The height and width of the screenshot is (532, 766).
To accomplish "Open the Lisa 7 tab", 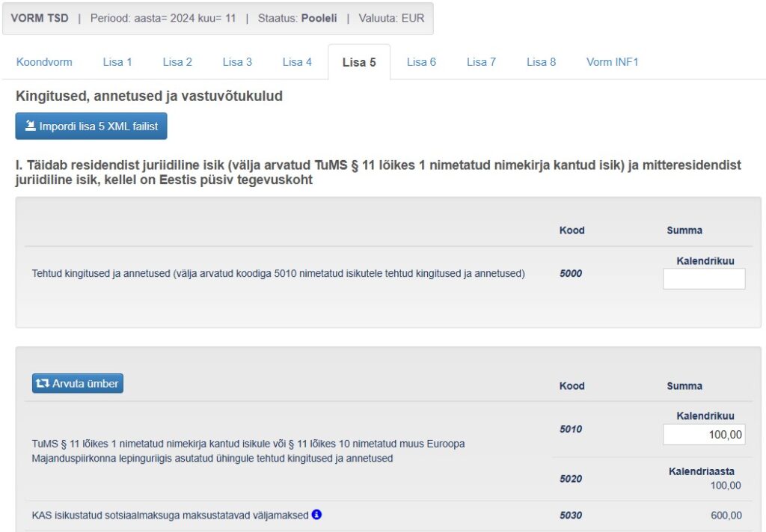I will [481, 62].
